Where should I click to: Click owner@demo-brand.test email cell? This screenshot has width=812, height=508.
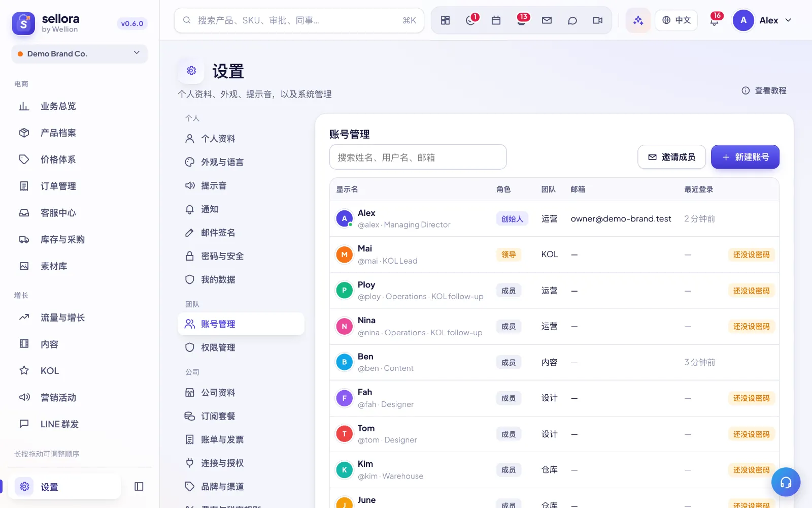(x=621, y=219)
